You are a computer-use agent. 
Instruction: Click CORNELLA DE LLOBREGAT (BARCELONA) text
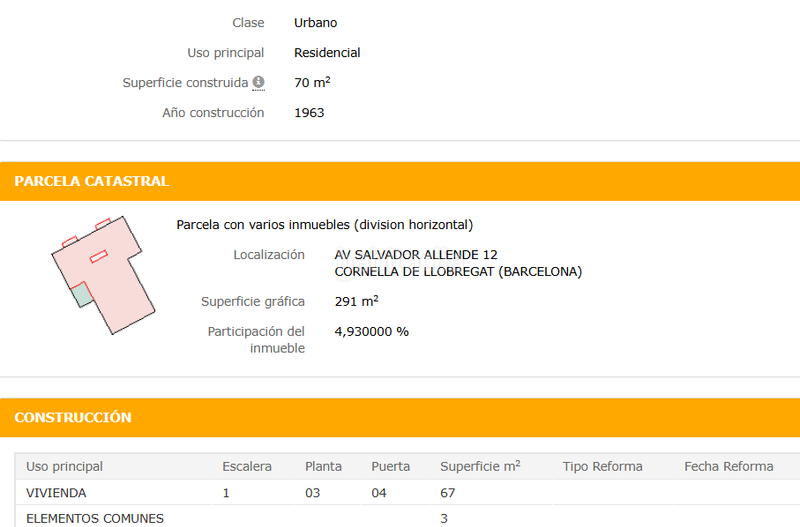pos(457,271)
